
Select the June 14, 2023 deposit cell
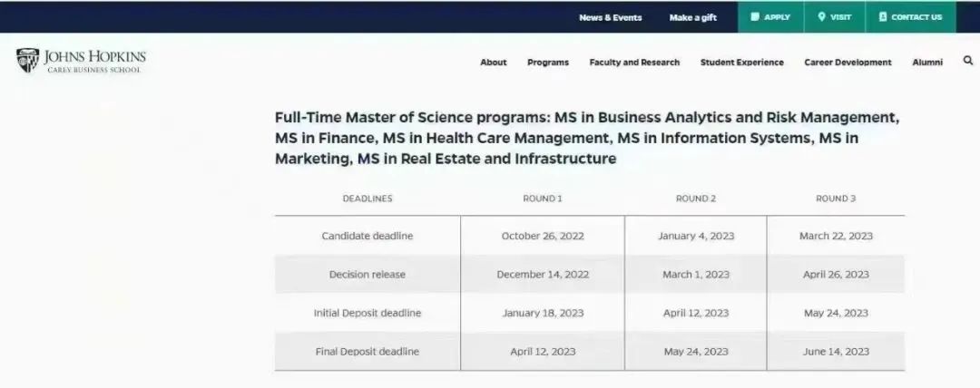click(x=836, y=352)
